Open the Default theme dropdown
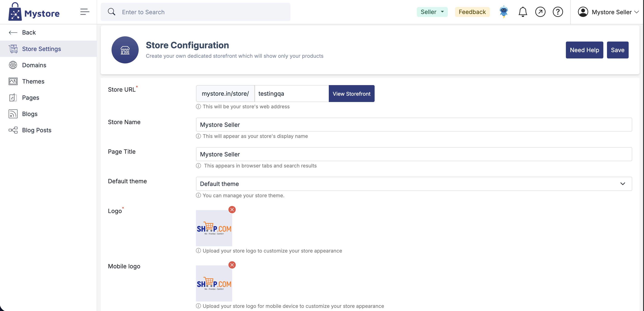This screenshot has width=644, height=311. tap(414, 184)
